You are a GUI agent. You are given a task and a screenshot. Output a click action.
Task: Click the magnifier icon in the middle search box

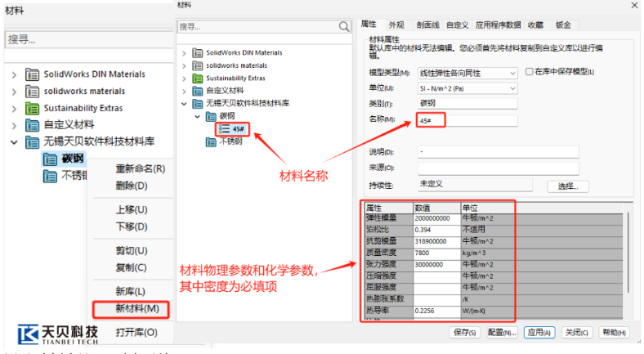coord(344,27)
